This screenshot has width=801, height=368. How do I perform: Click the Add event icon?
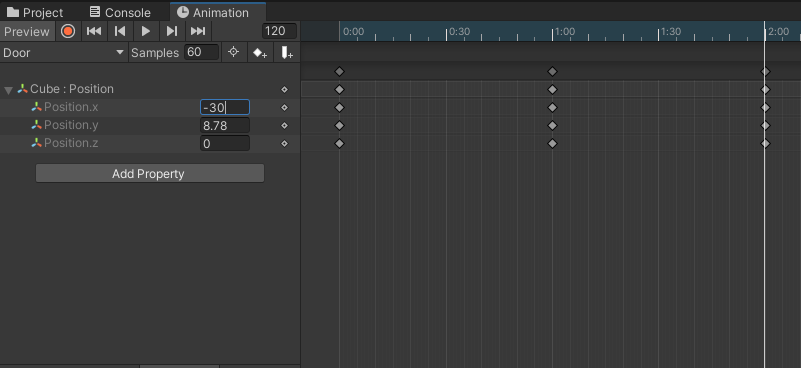click(x=287, y=53)
